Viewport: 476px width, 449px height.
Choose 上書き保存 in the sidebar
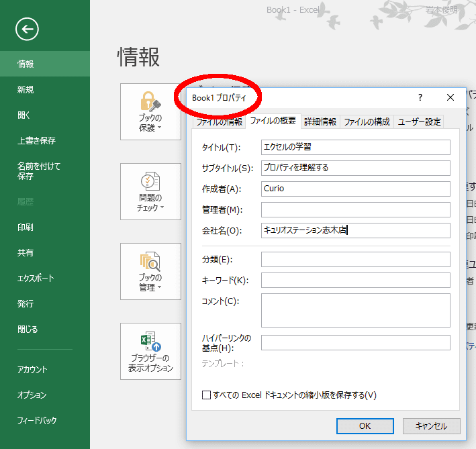(45, 140)
